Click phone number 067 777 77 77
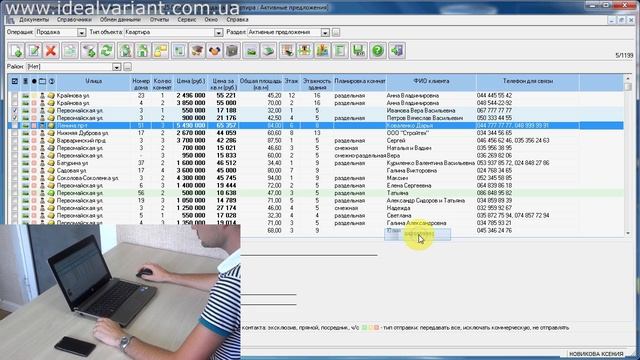This screenshot has height=360, width=640. point(494,111)
